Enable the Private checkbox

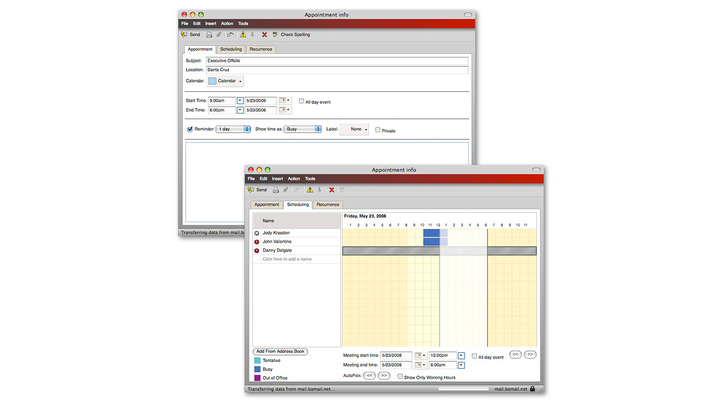(377, 130)
